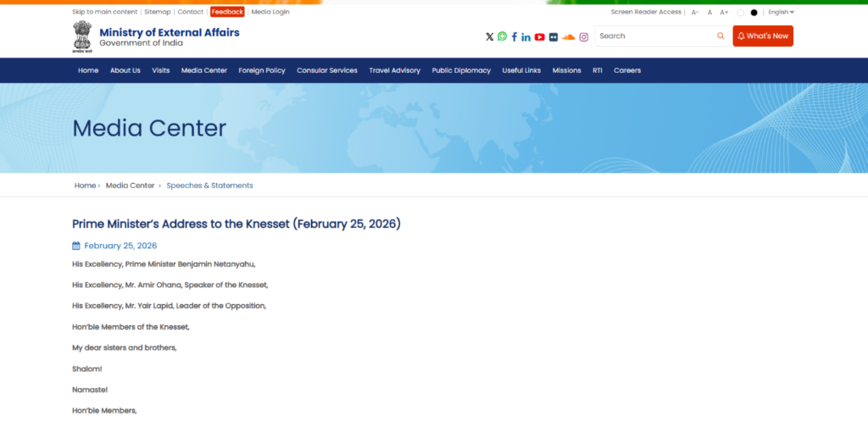Screen dimensions: 868x427
Task: Switch to black high-contrast theme circle
Action: coord(754,13)
